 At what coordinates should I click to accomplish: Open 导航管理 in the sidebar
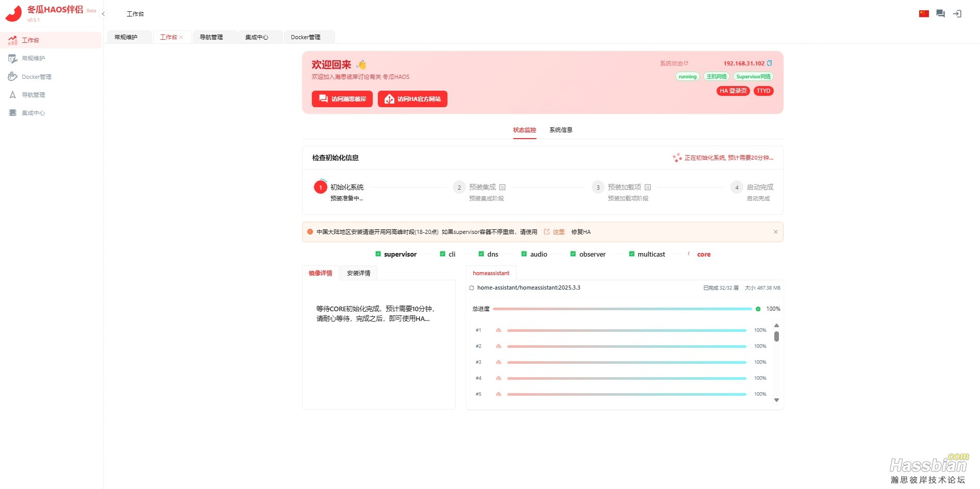[x=51, y=95]
